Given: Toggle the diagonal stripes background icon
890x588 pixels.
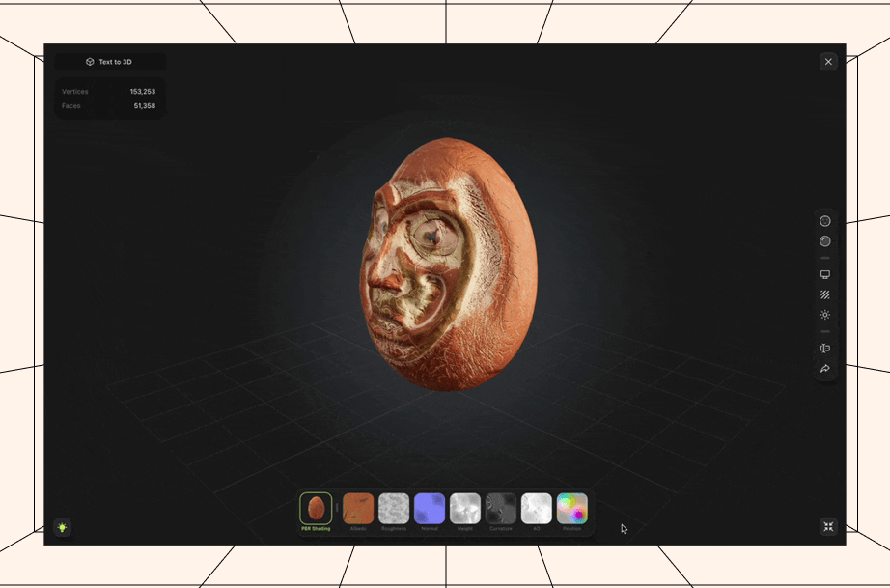Looking at the screenshot, I should click(825, 294).
